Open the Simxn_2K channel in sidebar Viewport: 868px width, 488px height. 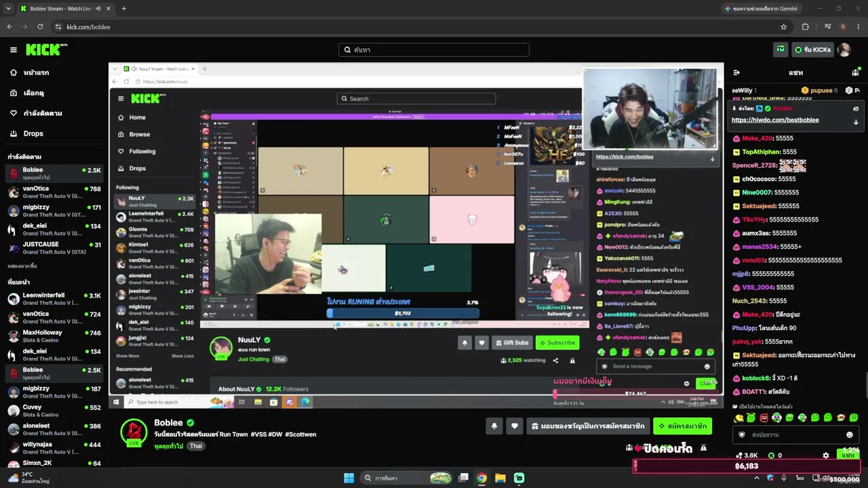coord(54,464)
